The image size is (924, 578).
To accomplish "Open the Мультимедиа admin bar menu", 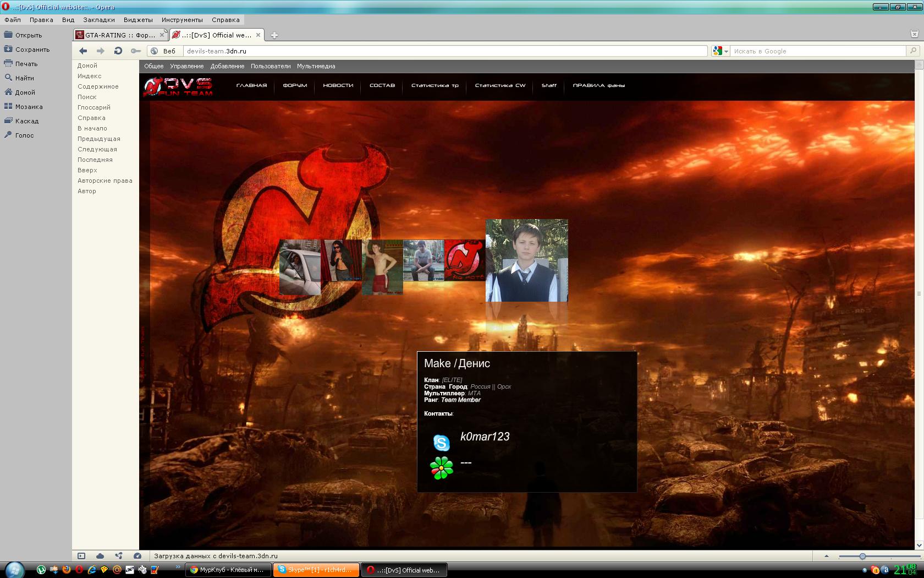I will coord(316,66).
